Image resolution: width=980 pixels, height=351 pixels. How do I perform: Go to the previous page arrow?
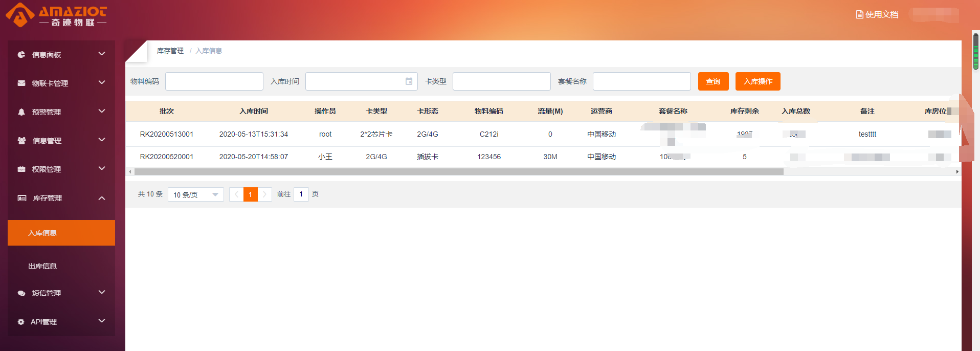pos(236,194)
